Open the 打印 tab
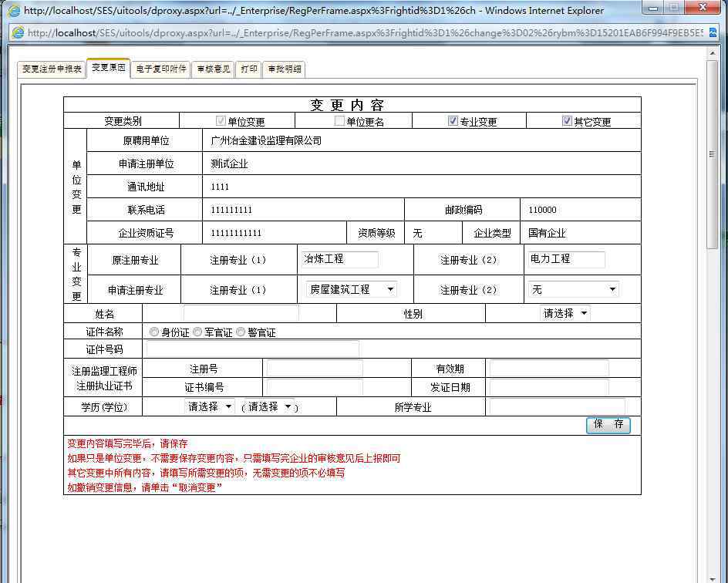The image size is (728, 583). 249,69
